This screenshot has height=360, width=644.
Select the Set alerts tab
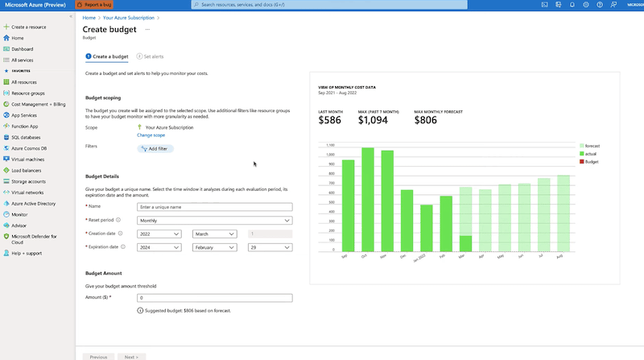click(x=150, y=56)
